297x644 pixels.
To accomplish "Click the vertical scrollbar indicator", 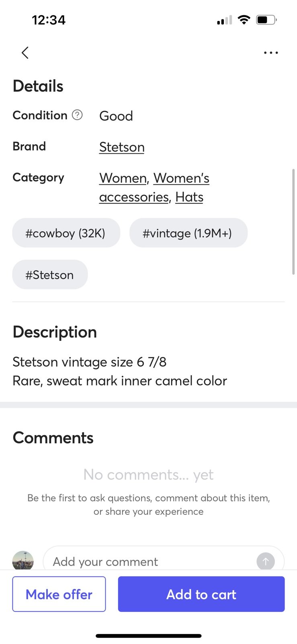I will pos(293,222).
